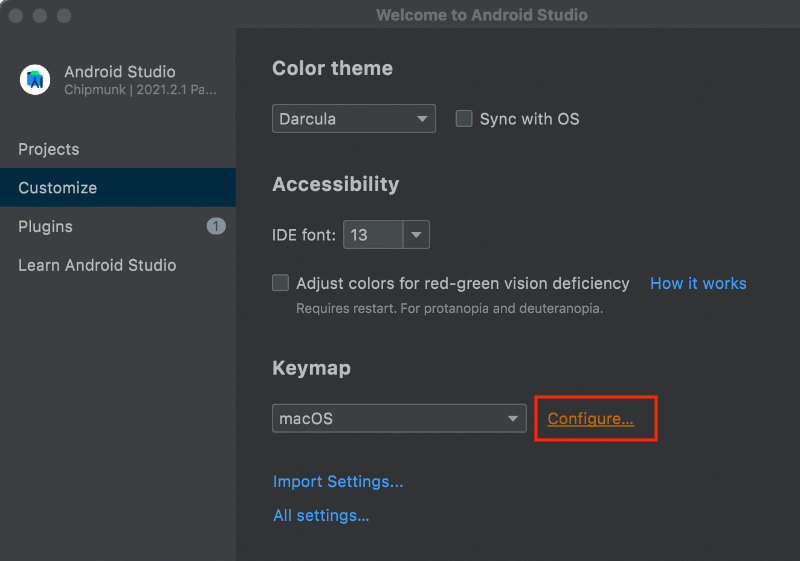This screenshot has width=800, height=561.
Task: Click the Accessibility heading
Action: tap(336, 184)
